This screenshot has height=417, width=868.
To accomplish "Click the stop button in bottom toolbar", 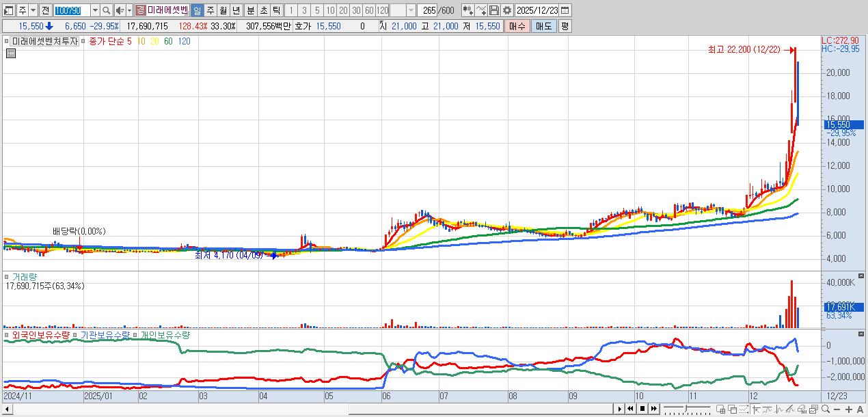I will click(x=642, y=409).
